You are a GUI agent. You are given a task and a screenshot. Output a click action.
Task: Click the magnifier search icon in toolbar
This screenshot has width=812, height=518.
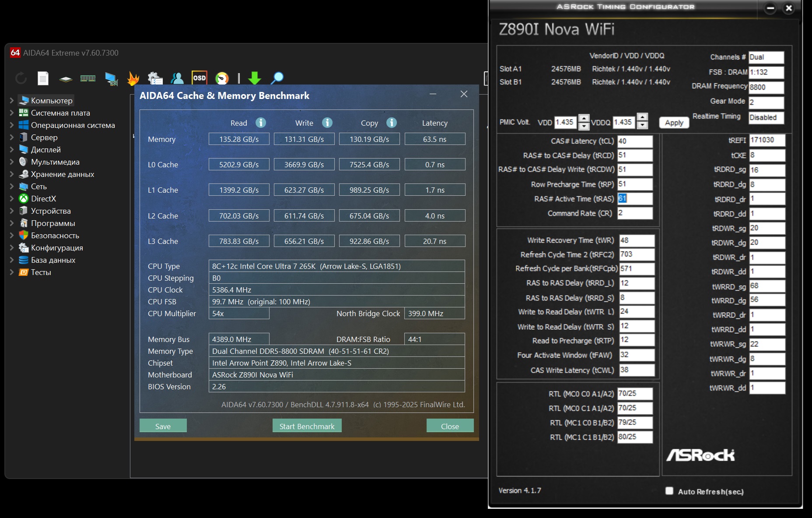click(x=277, y=78)
